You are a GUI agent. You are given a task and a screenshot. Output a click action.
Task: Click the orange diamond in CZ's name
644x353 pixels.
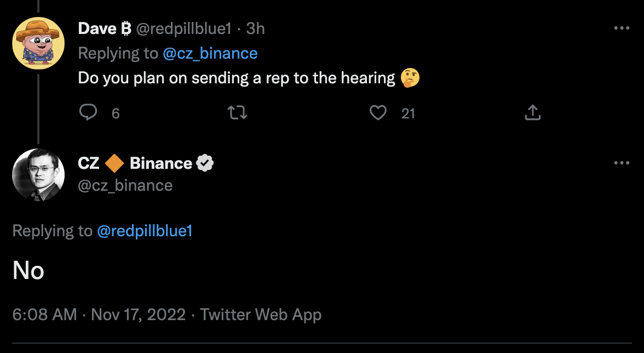point(114,163)
